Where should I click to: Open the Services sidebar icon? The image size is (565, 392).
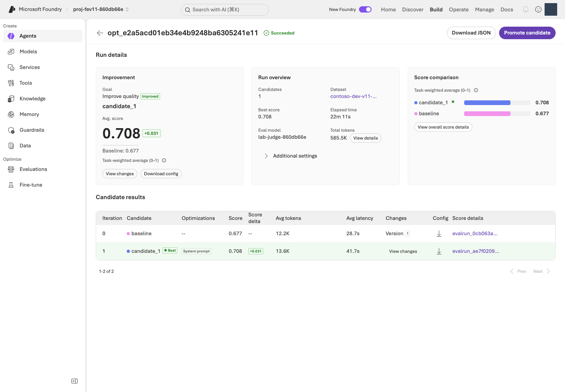click(x=11, y=67)
